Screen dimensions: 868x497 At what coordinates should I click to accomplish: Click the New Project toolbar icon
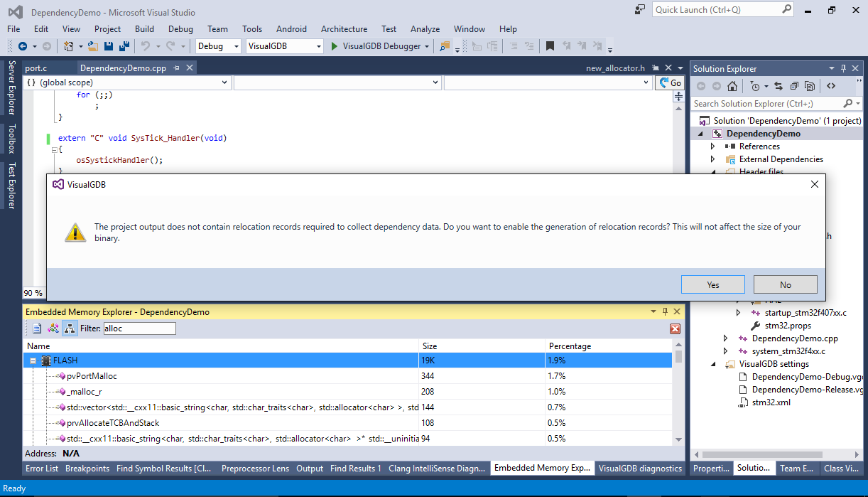69,46
